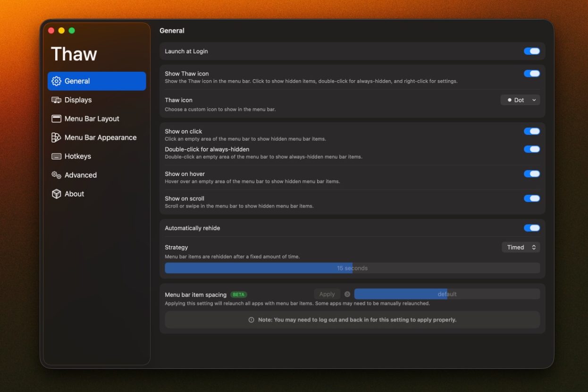Open About via the cube icon
The width and height of the screenshot is (588, 392).
click(x=57, y=194)
